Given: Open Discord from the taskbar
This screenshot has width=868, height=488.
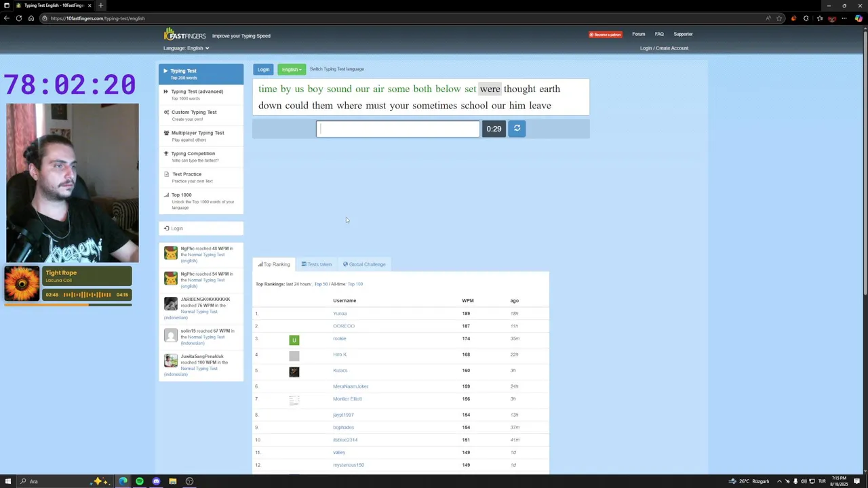Looking at the screenshot, I should (x=156, y=481).
